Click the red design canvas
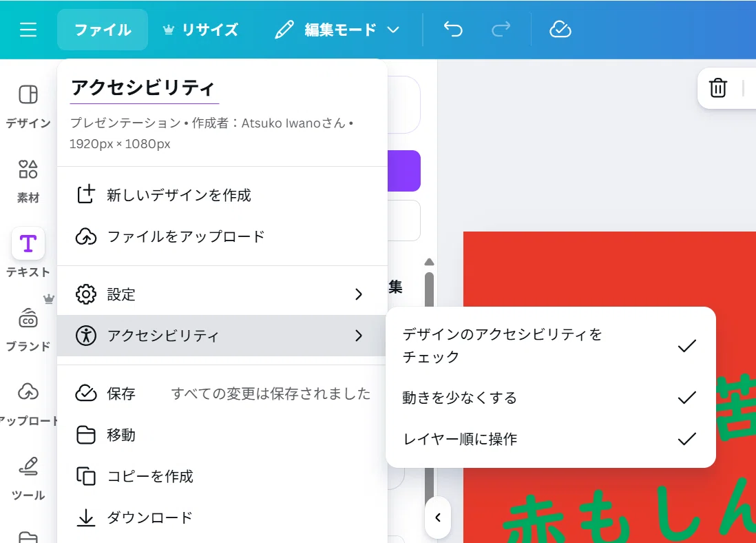Viewport: 756px width, 543px height. pyautogui.click(x=609, y=268)
